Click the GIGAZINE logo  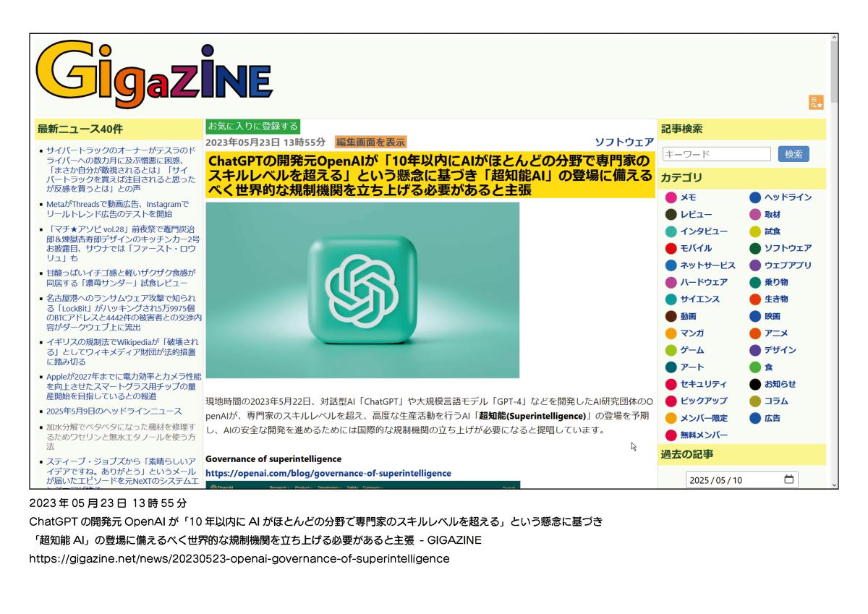point(154,74)
